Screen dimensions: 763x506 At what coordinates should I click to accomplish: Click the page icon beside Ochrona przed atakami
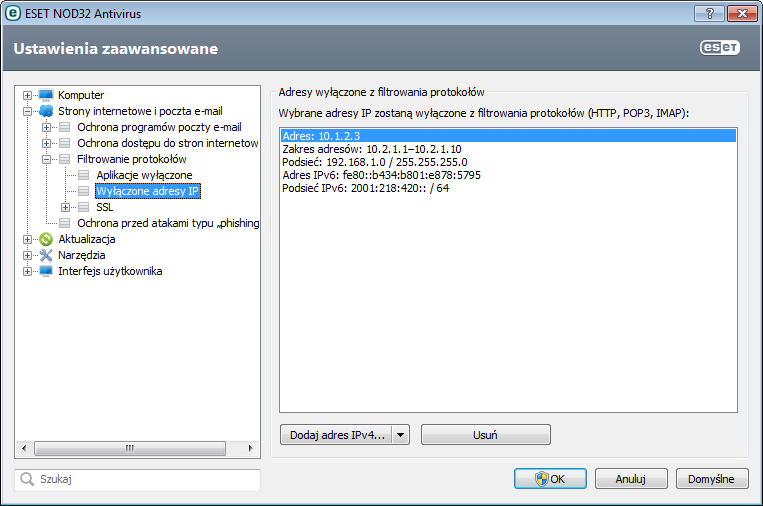pyautogui.click(x=64, y=223)
